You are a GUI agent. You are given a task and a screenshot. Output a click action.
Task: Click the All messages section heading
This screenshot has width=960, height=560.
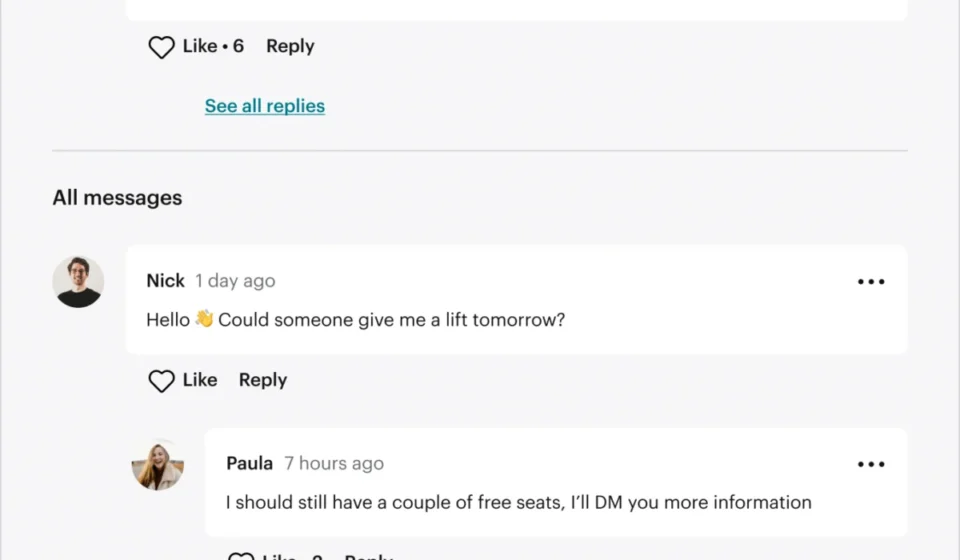pos(117,198)
